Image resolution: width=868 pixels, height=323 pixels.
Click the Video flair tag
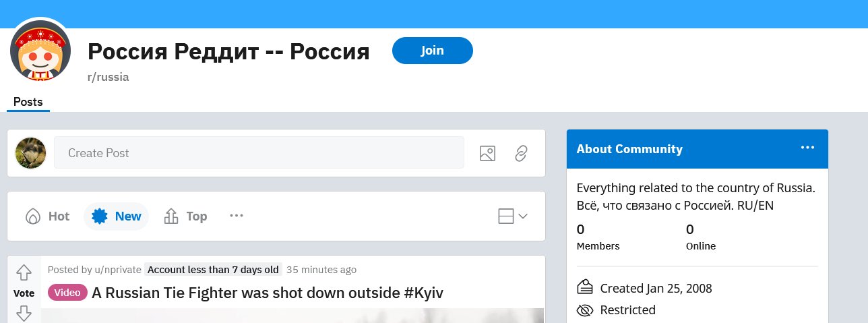67,293
